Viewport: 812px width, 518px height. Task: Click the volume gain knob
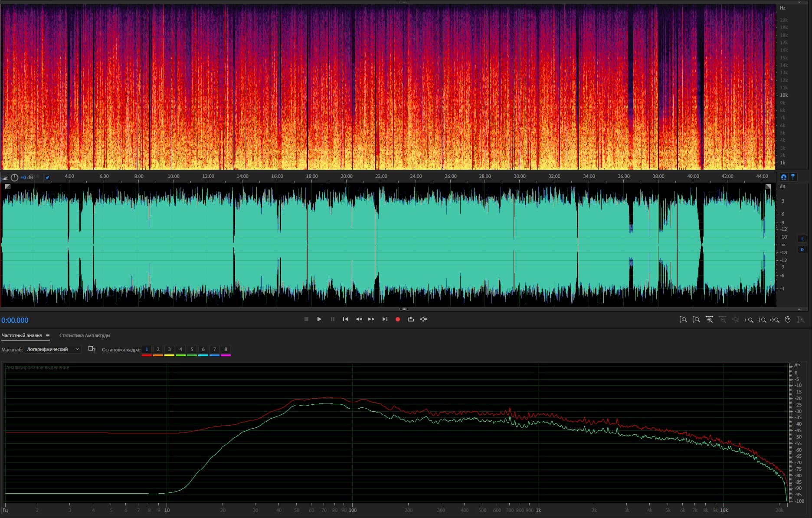14,177
